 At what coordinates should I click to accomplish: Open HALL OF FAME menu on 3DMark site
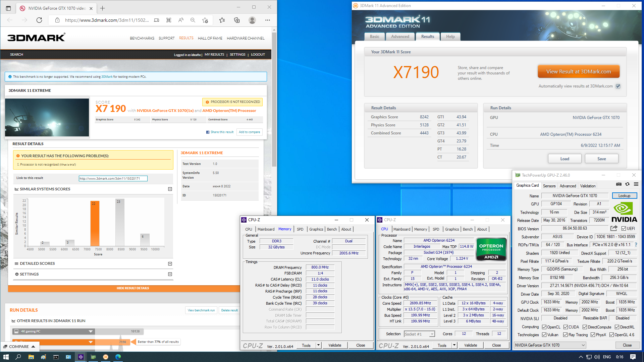pos(210,38)
